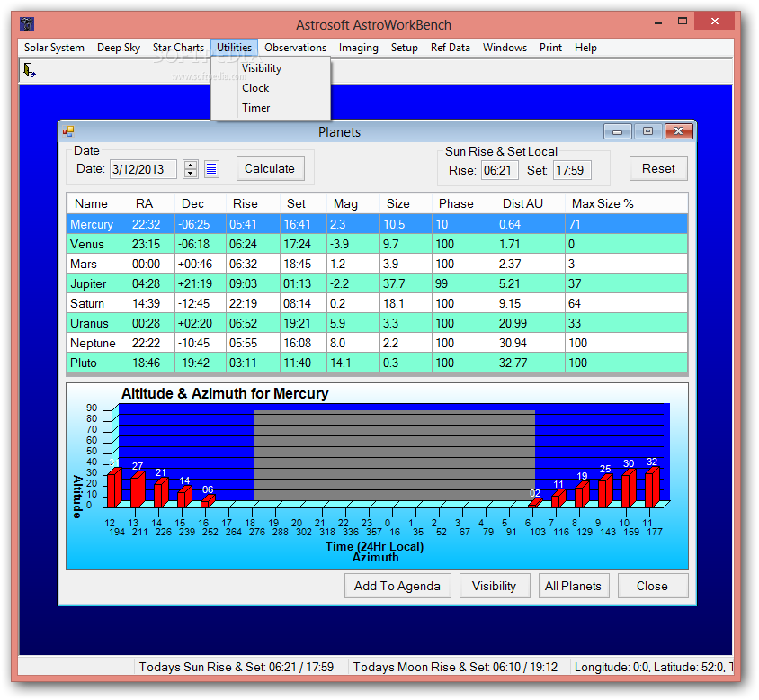Open the Ref Data menu
This screenshot has height=700, width=759.
pyautogui.click(x=451, y=48)
